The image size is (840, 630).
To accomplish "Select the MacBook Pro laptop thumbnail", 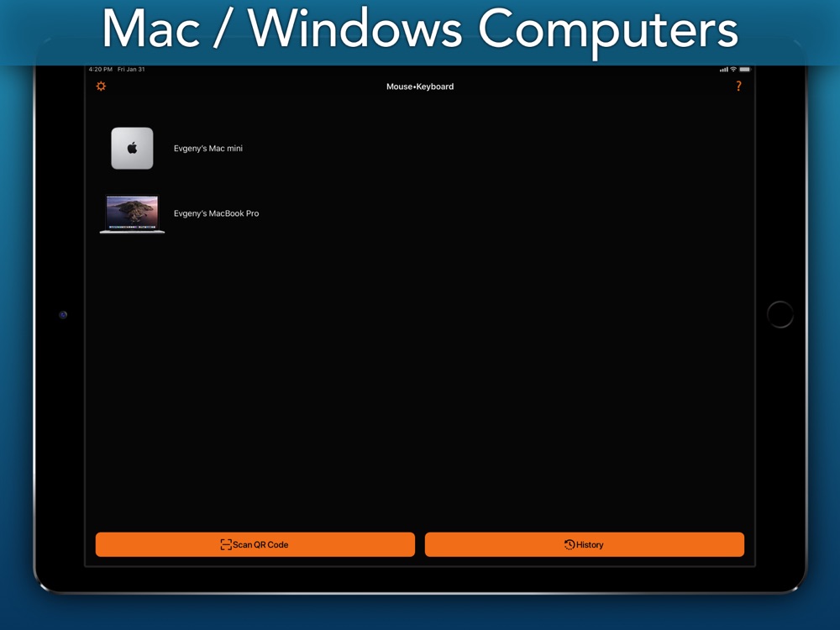I will [133, 213].
